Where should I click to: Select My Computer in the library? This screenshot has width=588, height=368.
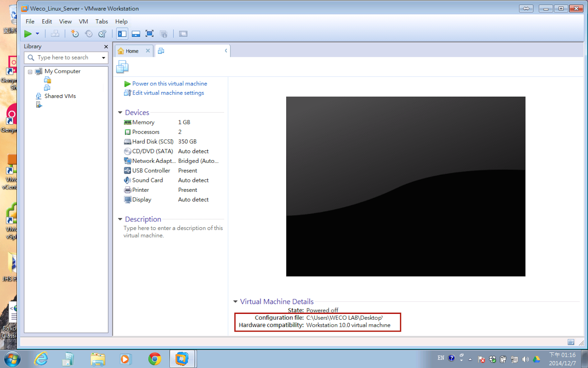click(x=62, y=71)
